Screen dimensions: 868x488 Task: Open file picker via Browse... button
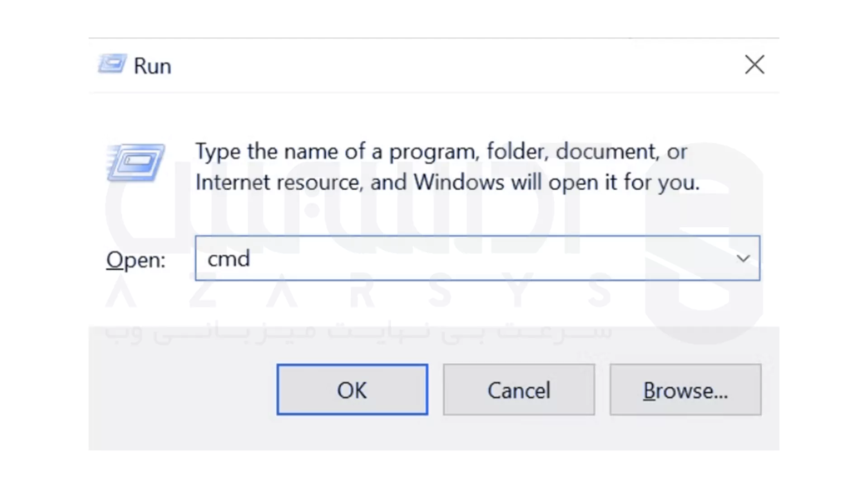[x=685, y=389]
